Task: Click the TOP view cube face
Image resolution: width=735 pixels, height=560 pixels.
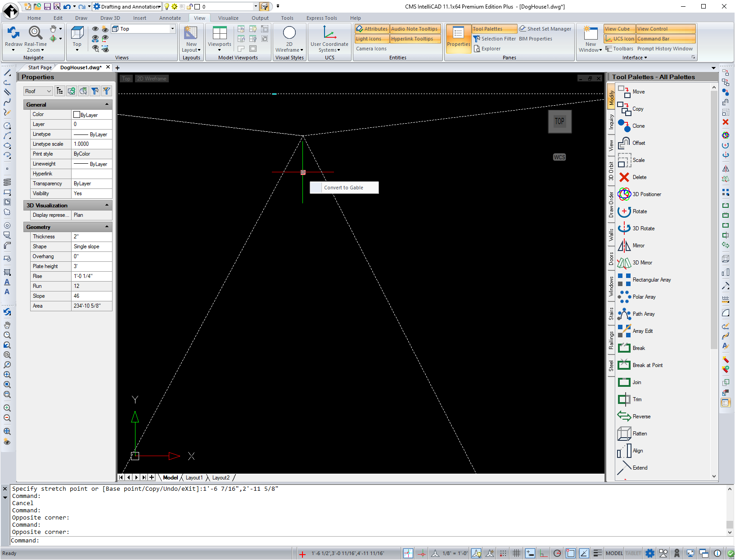Action: (559, 121)
